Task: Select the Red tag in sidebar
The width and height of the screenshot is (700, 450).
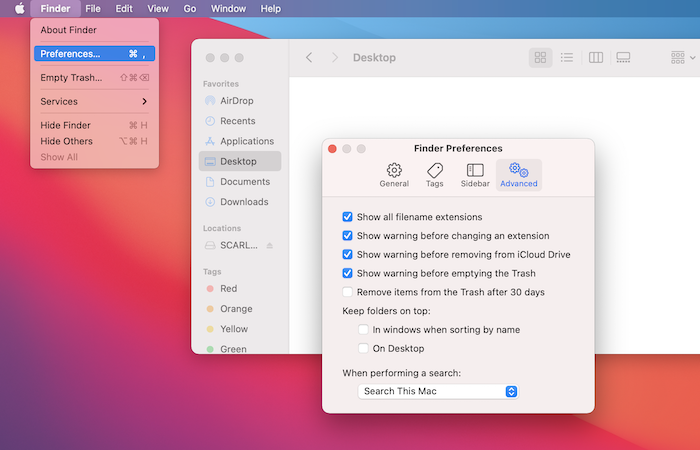Action: coord(240,288)
